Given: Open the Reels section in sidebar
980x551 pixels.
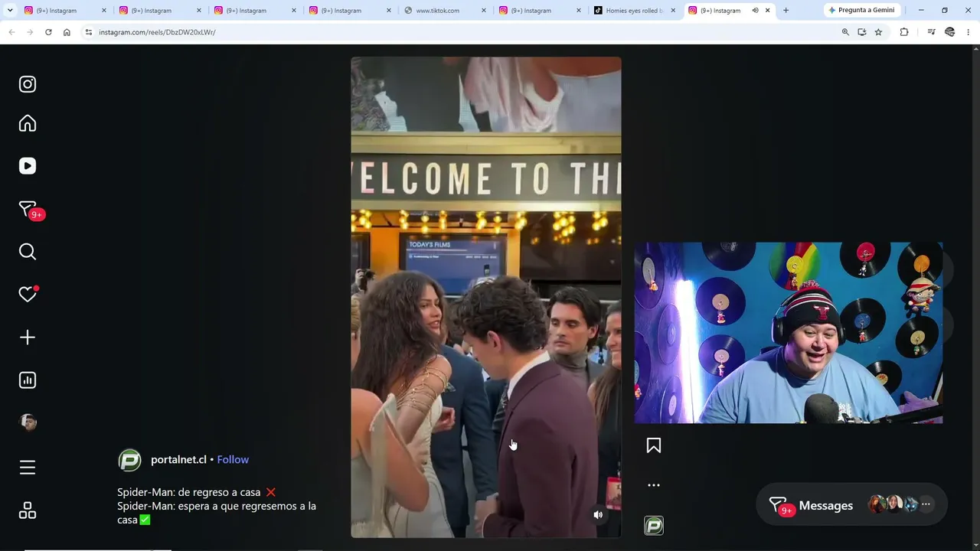Looking at the screenshot, I should click(28, 166).
